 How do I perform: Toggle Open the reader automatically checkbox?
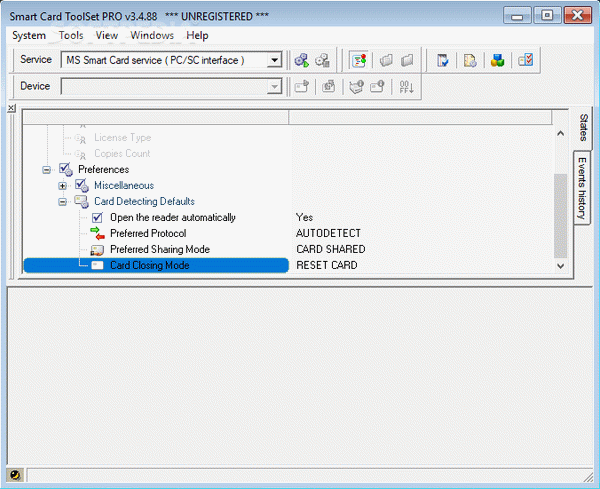tap(97, 217)
